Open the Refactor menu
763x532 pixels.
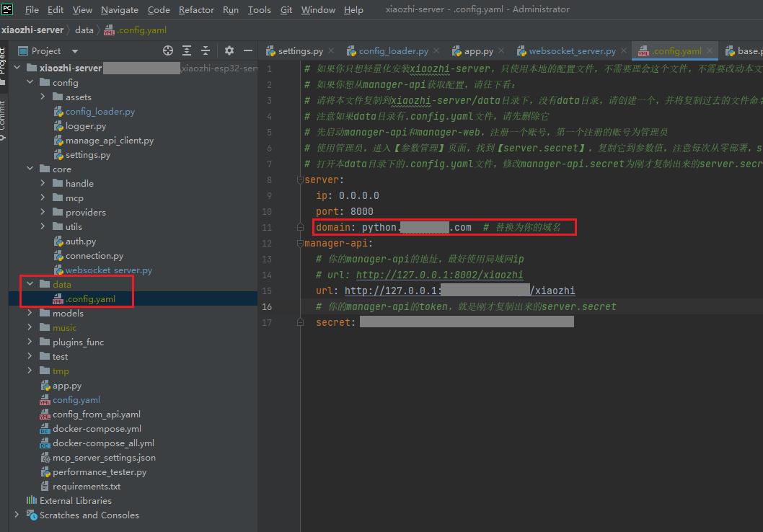(x=196, y=10)
